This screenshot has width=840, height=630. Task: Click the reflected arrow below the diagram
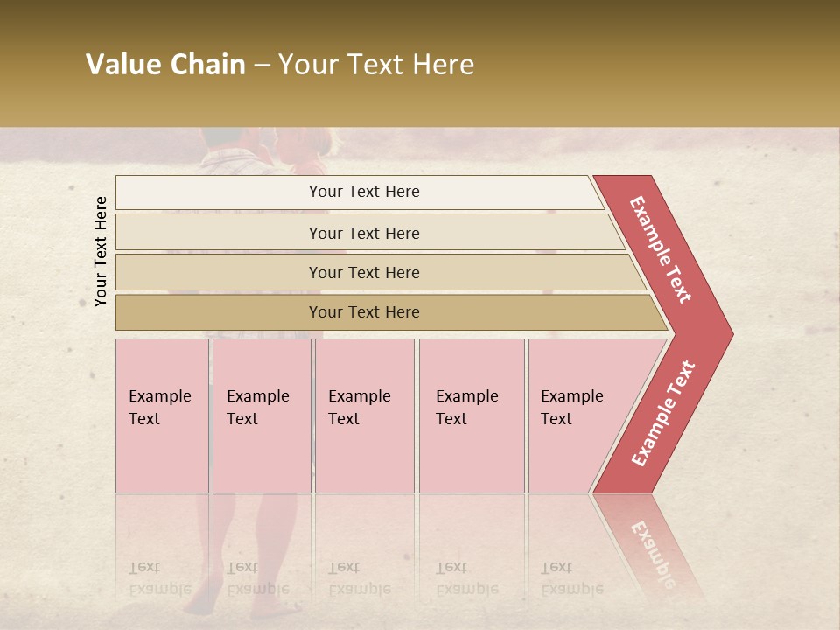pos(648,546)
